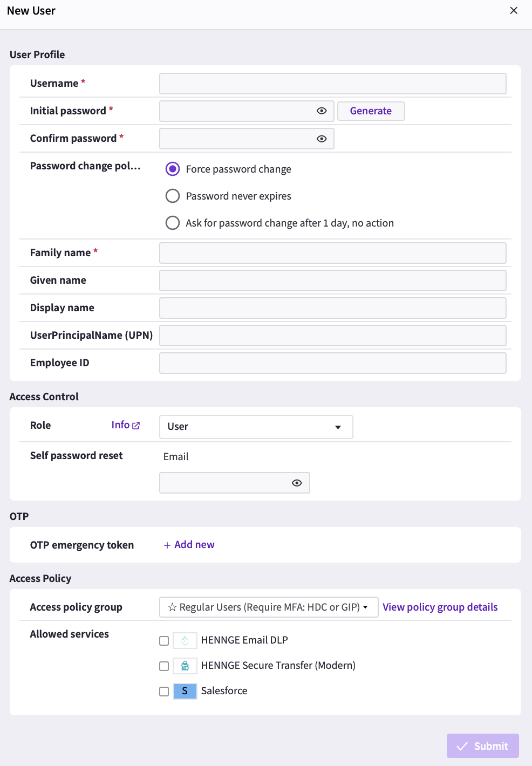The height and width of the screenshot is (766, 532).
Task: Reveal the self password reset email
Action: coord(297,483)
